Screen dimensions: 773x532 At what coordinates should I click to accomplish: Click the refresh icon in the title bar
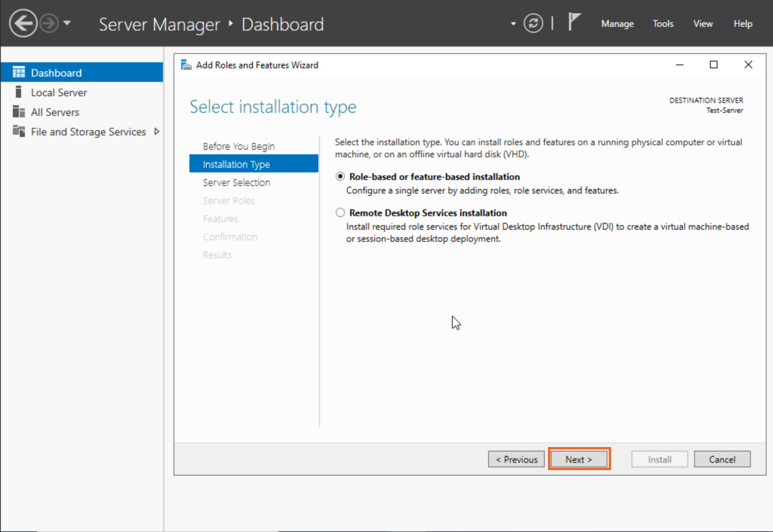pos(533,23)
